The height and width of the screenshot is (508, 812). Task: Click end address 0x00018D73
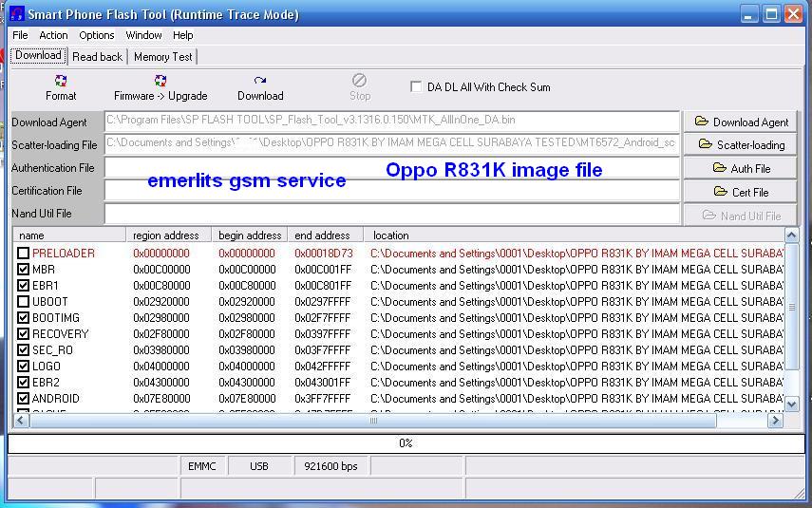(324, 254)
